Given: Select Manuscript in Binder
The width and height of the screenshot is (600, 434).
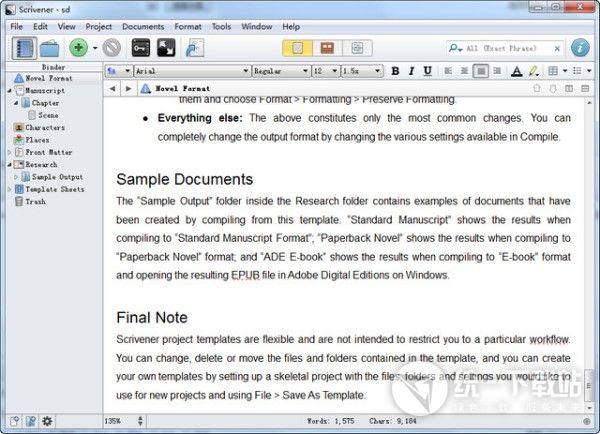Looking at the screenshot, I should (45, 91).
